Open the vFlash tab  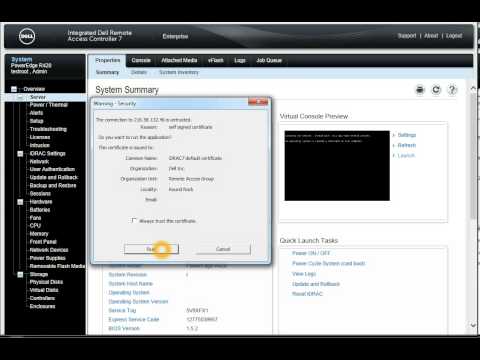point(216,60)
